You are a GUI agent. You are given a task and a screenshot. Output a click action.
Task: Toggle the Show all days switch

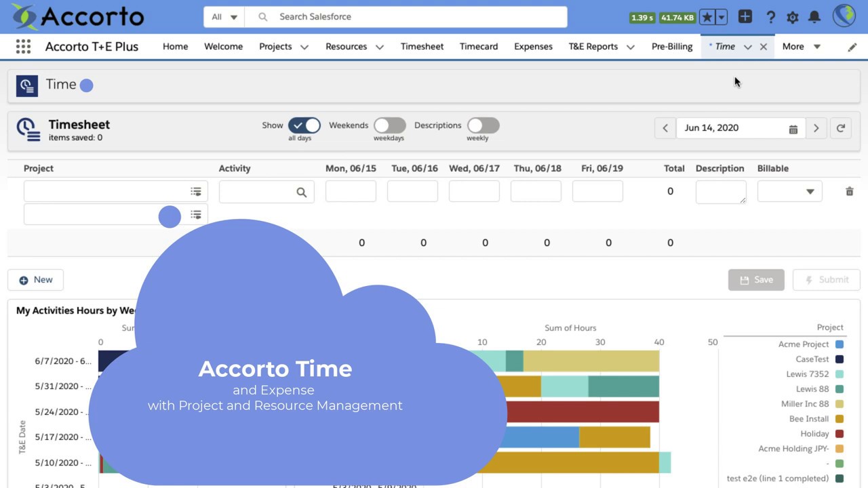point(304,125)
